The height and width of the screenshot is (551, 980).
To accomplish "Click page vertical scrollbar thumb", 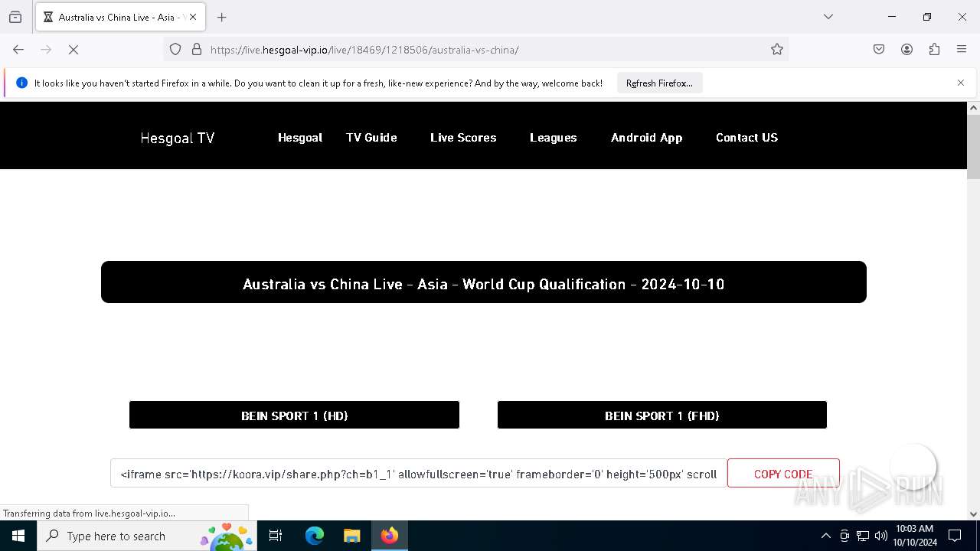I will pos(973,148).
